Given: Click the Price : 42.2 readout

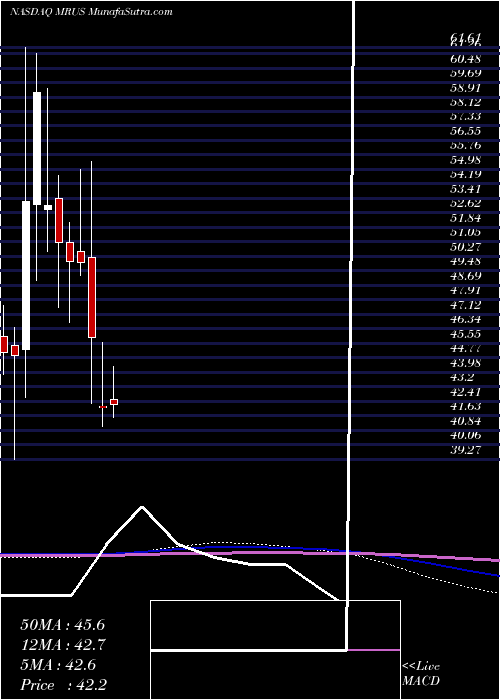Looking at the screenshot, I should pyautogui.click(x=63, y=685).
